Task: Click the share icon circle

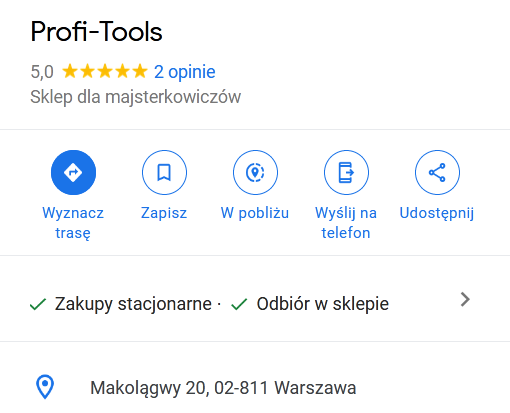Action: pyautogui.click(x=437, y=172)
